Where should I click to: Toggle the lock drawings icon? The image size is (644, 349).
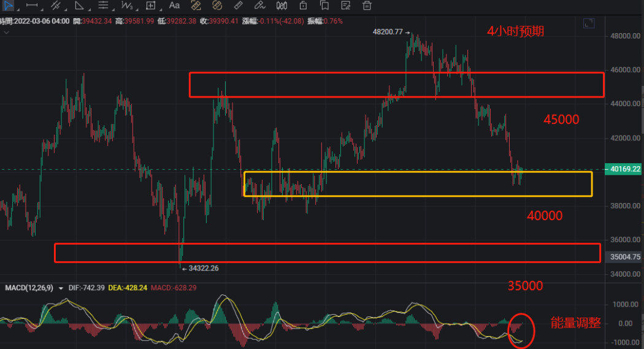click(303, 6)
